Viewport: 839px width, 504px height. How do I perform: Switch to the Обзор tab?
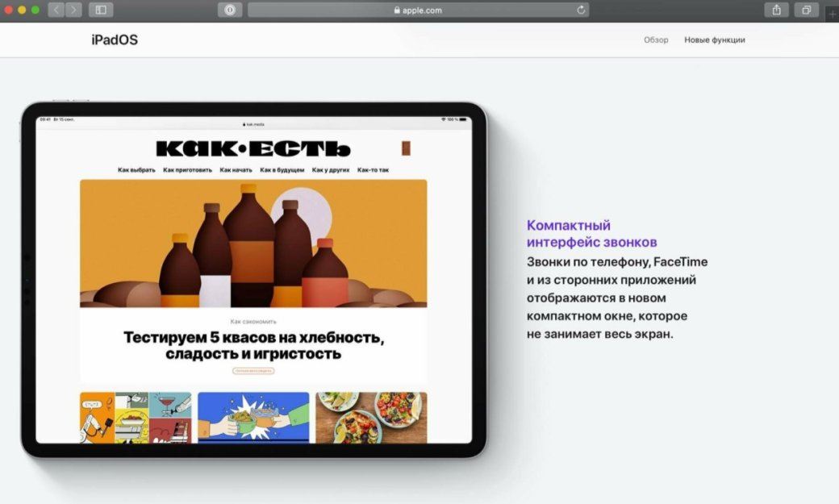coord(656,40)
